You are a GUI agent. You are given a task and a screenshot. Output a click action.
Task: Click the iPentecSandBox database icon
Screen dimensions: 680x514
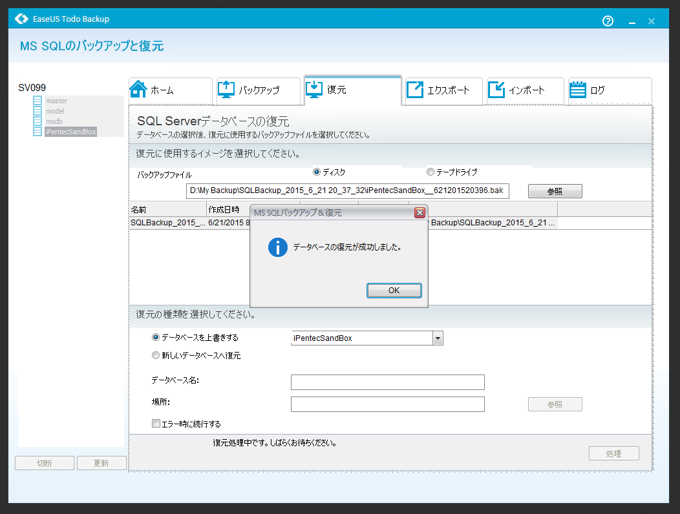[38, 131]
